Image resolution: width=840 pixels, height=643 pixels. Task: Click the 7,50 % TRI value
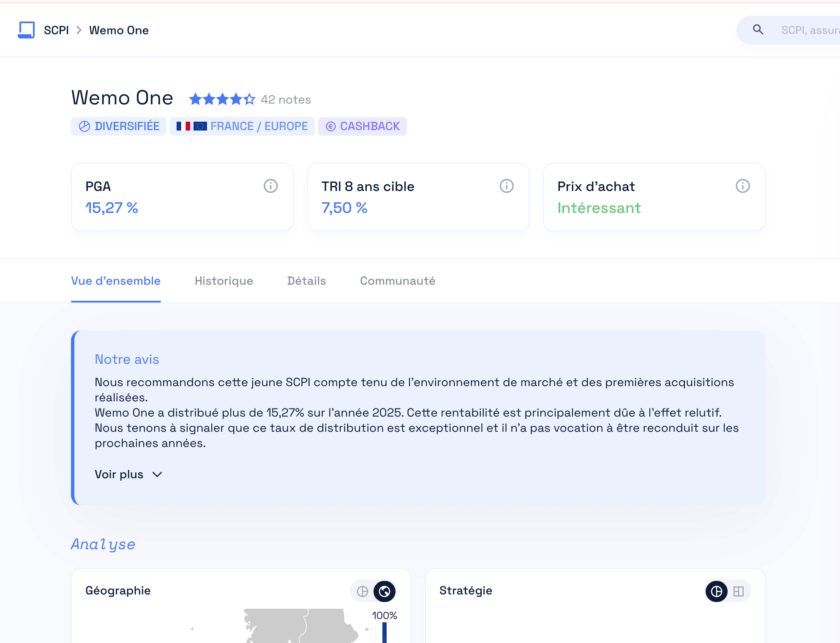point(344,208)
